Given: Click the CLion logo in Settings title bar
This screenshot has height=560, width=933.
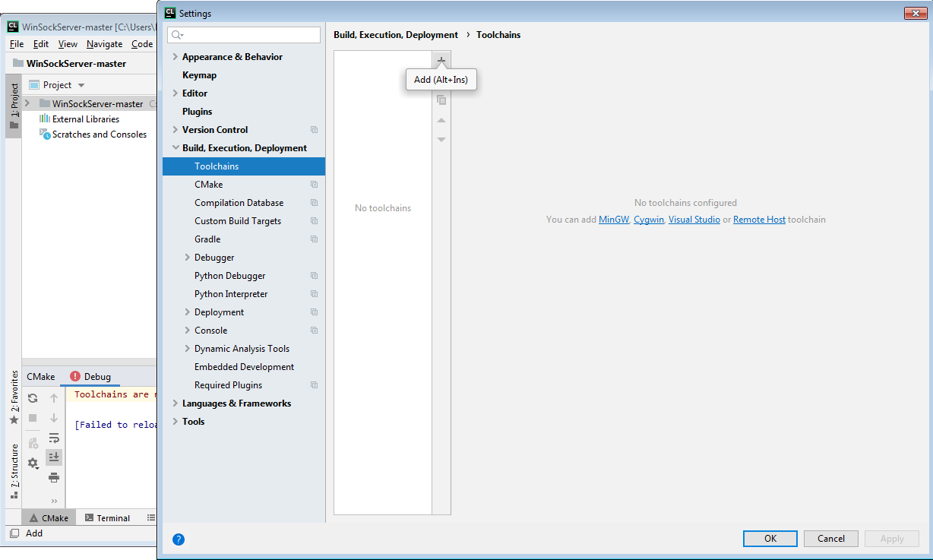Looking at the screenshot, I should pyautogui.click(x=170, y=13).
